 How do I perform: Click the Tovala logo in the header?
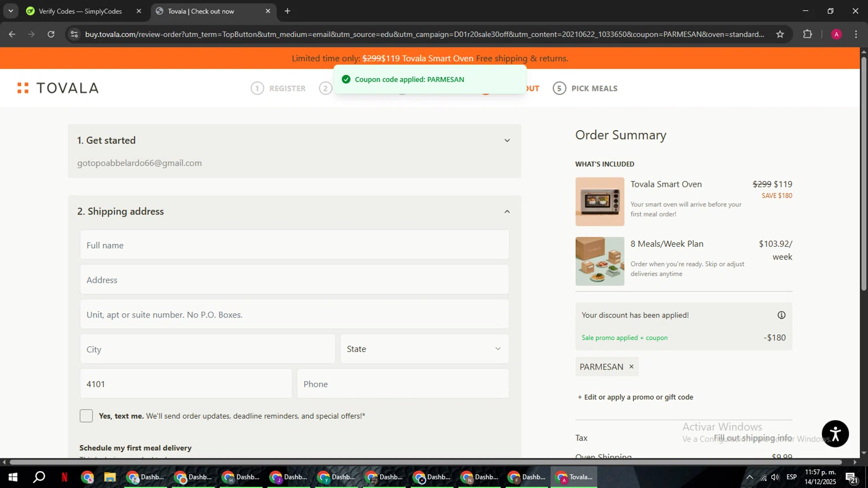click(58, 88)
